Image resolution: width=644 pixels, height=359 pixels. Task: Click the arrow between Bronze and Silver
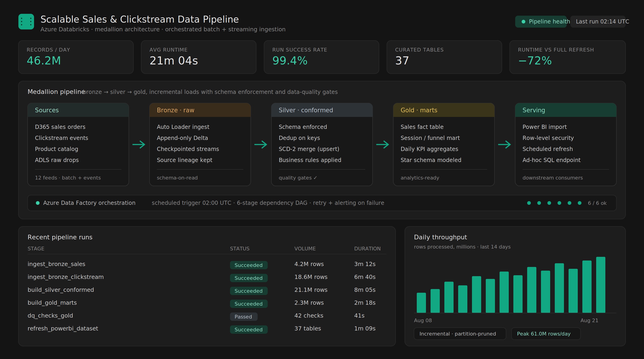(261, 145)
